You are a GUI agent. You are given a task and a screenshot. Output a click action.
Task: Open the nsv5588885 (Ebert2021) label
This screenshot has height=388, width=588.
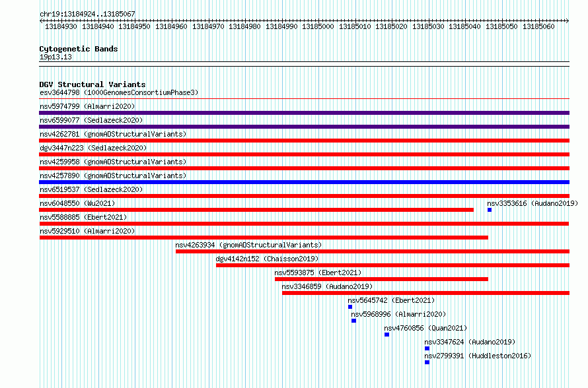click(x=83, y=217)
